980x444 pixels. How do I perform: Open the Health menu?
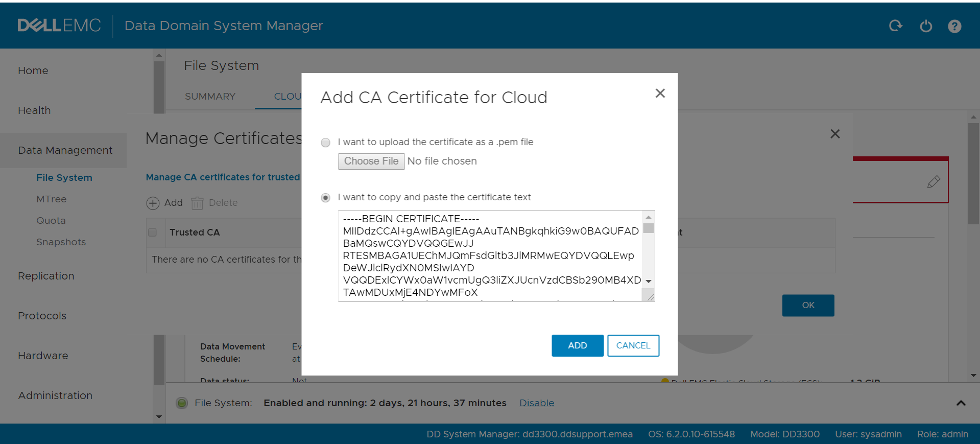(x=34, y=110)
